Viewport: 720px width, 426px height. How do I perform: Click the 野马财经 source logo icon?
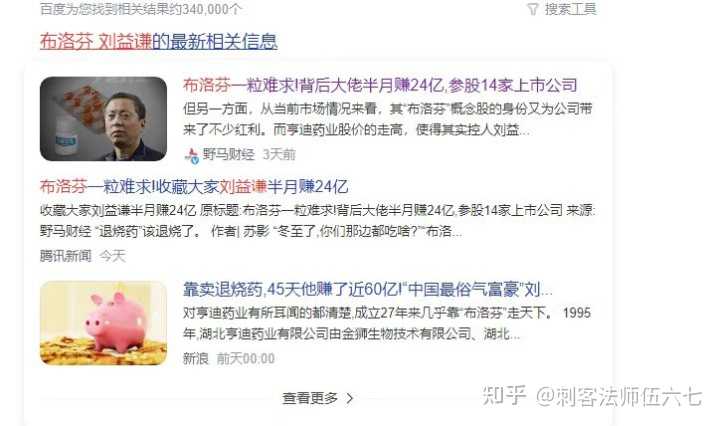click(x=191, y=155)
